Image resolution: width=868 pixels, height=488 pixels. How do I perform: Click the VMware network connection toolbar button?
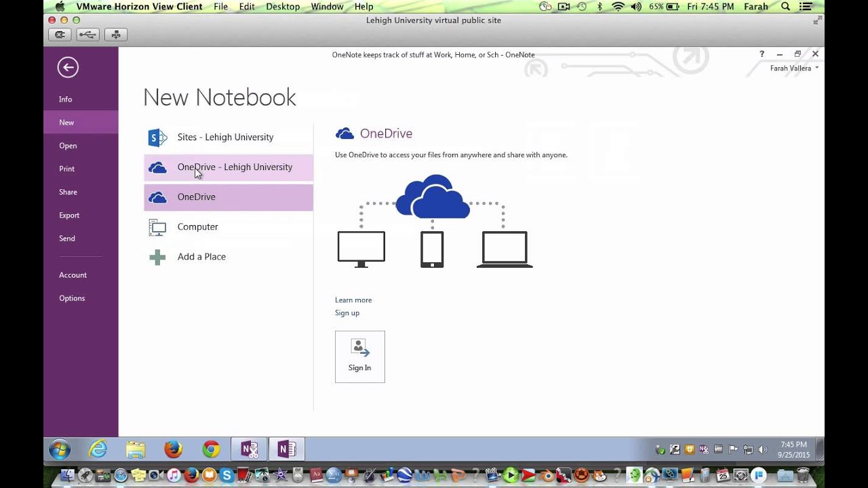tap(115, 35)
